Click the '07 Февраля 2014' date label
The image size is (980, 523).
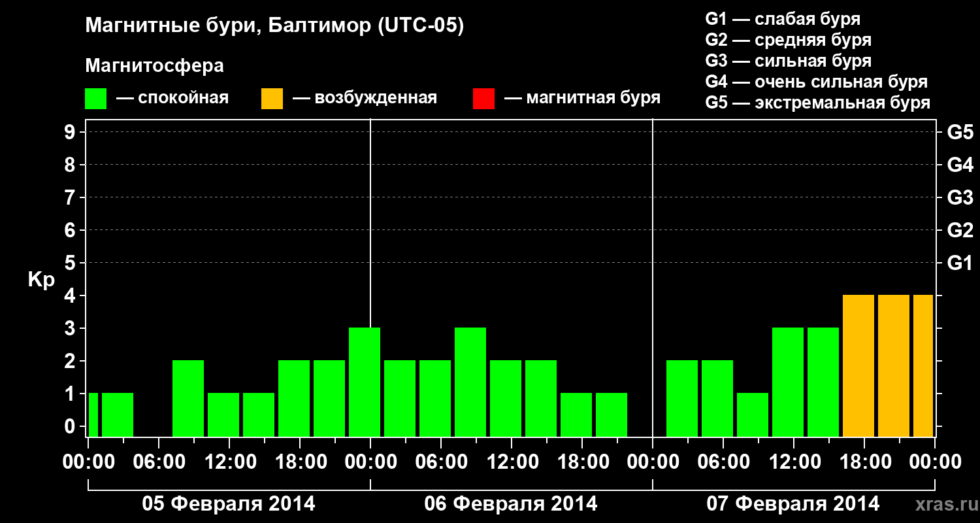793,504
